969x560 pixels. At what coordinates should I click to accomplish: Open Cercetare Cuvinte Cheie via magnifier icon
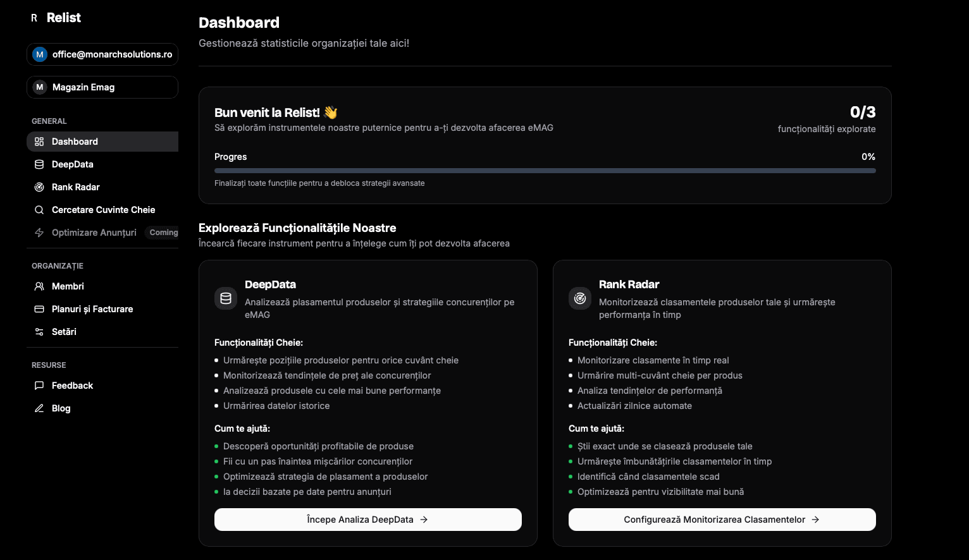[39, 210]
